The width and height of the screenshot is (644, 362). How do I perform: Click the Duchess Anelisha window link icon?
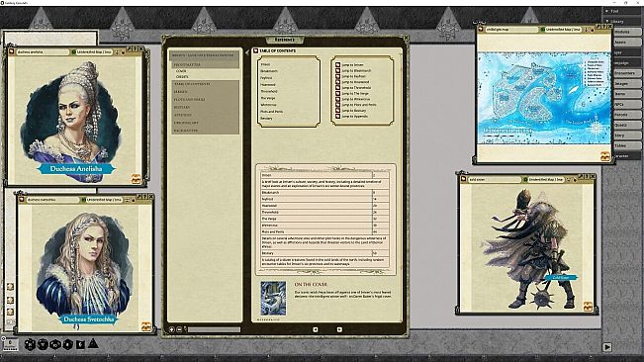tap(12, 51)
